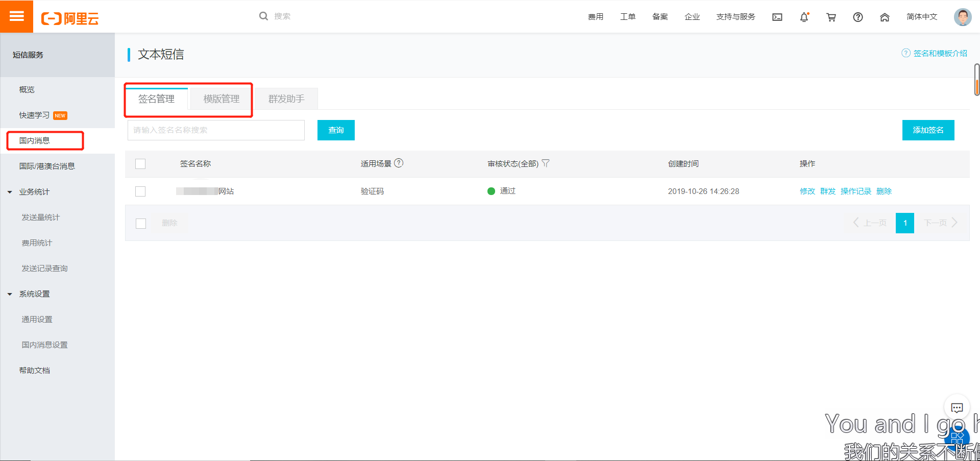Click the 适用场景 help icon
This screenshot has height=461, width=980.
(x=399, y=163)
